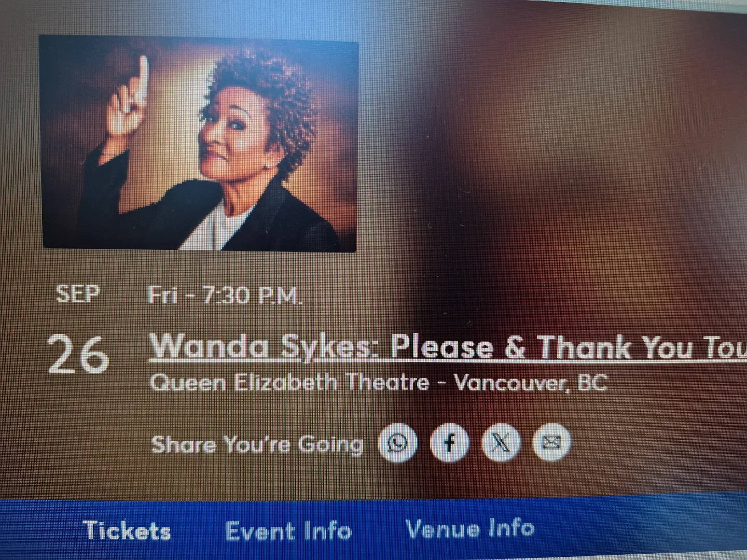Click the Please & Thank You portion of title
This screenshot has height=560, width=747.
coord(539,346)
